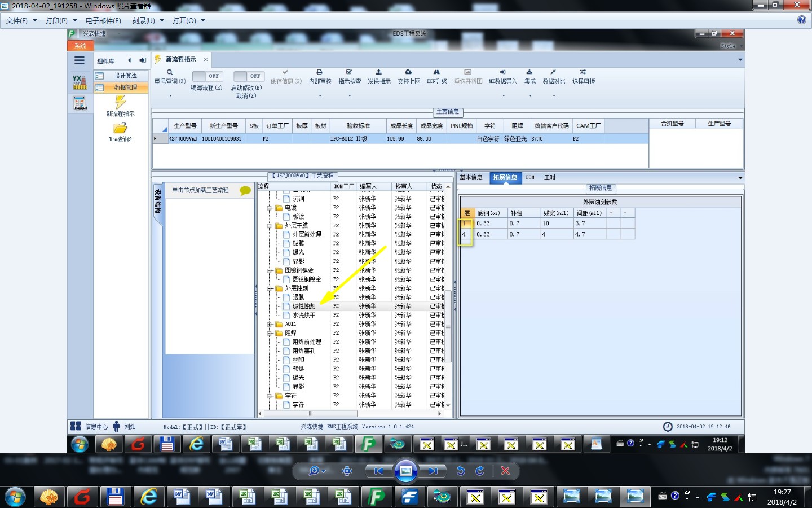Click the 发送指示 upload icon
812x508 pixels.
point(379,72)
